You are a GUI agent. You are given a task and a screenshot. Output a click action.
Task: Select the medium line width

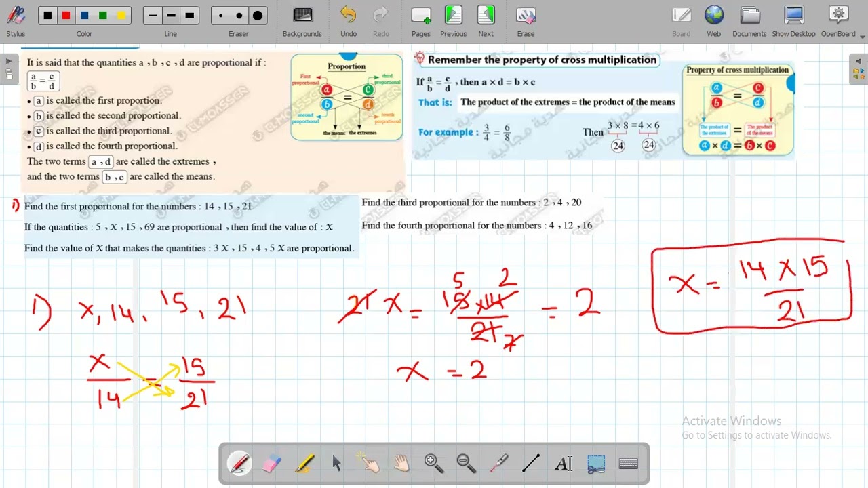click(171, 16)
